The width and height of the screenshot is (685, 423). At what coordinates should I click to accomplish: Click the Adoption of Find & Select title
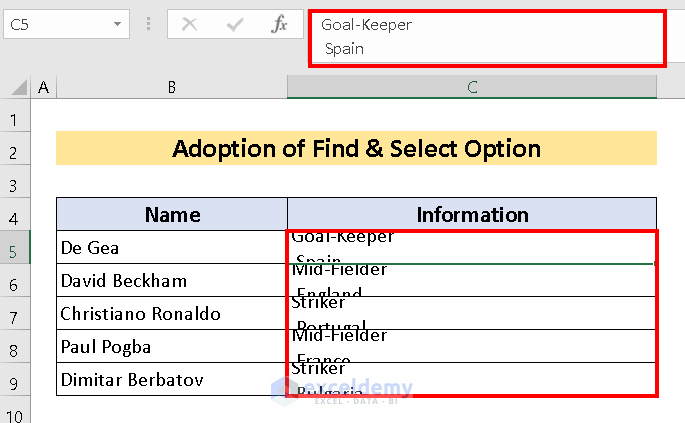356,149
